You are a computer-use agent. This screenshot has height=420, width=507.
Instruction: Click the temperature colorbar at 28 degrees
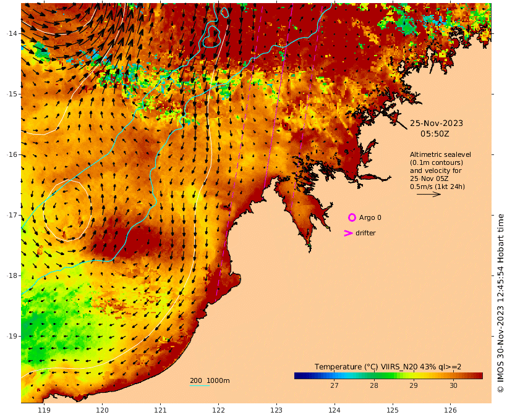(x=374, y=376)
